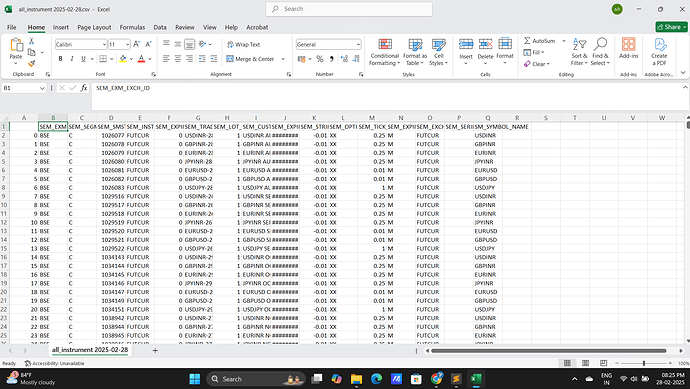Apply cell borders icon
The height and width of the screenshot is (389, 690).
(103, 59)
